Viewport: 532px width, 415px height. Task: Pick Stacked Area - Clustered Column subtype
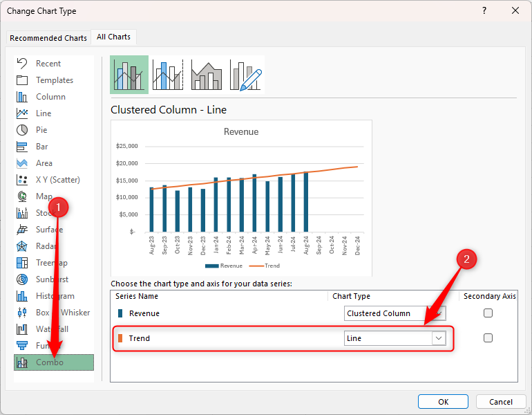pyautogui.click(x=207, y=75)
